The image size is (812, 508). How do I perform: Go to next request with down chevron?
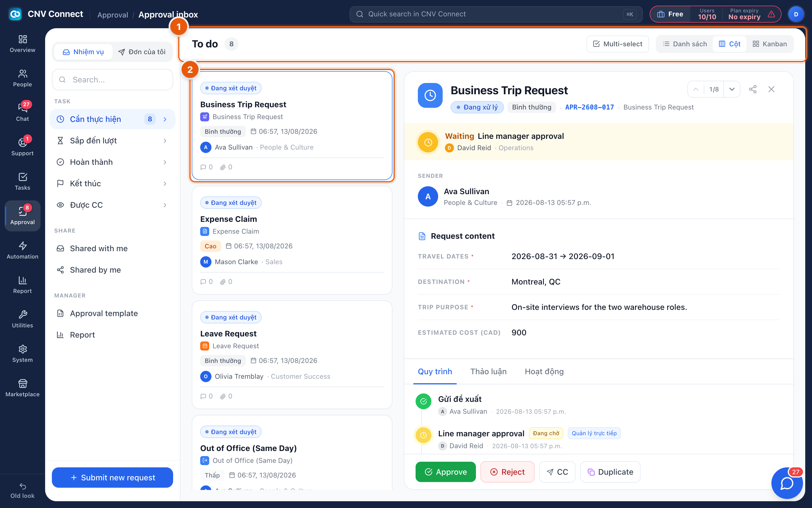click(x=732, y=89)
